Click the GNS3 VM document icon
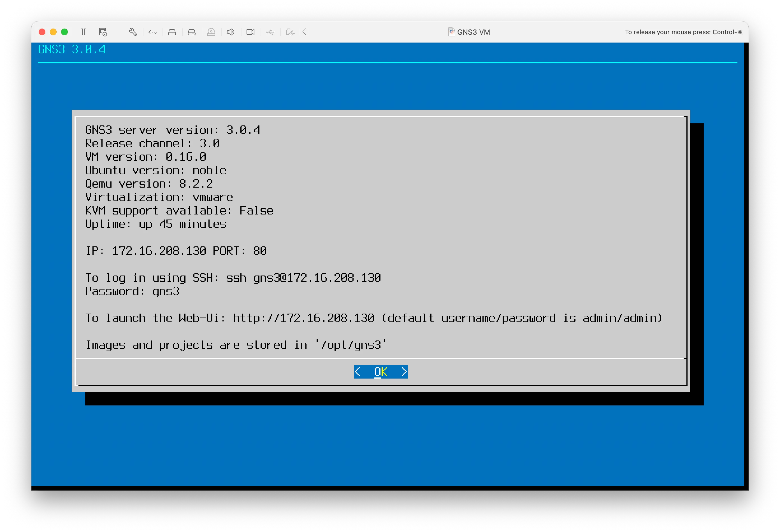 [451, 32]
